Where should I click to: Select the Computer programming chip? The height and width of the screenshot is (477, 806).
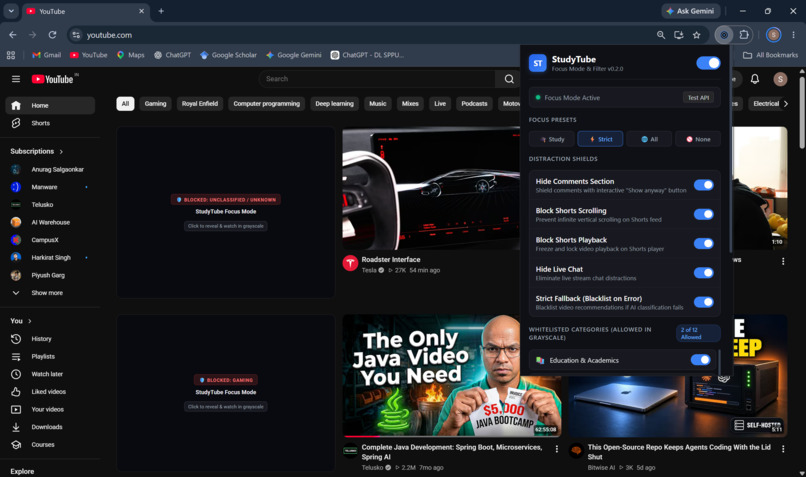266,104
